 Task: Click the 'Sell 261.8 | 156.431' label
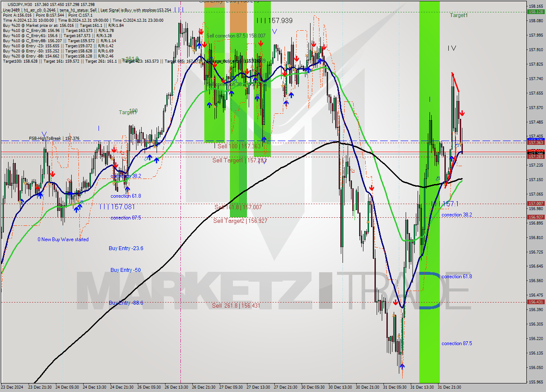236,306
